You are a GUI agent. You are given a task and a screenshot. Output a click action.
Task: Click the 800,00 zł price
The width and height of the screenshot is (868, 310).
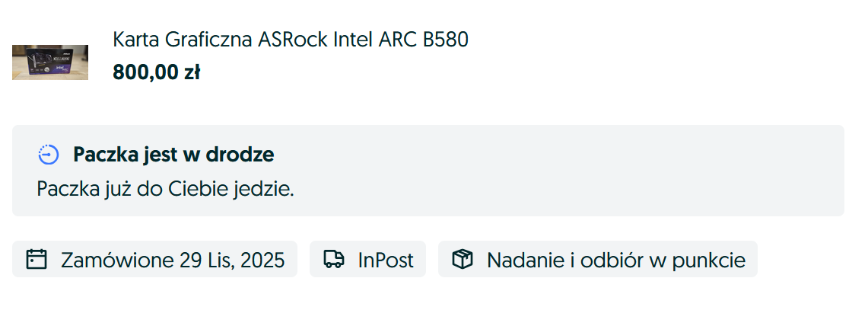(x=156, y=72)
